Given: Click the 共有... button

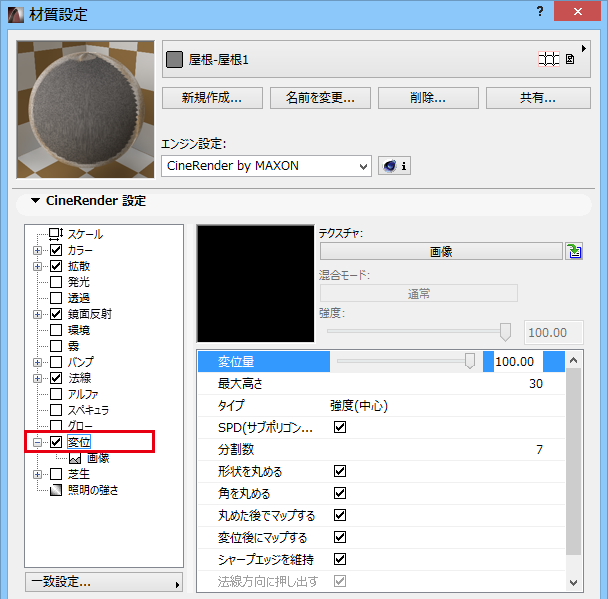Looking at the screenshot, I should tap(538, 98).
